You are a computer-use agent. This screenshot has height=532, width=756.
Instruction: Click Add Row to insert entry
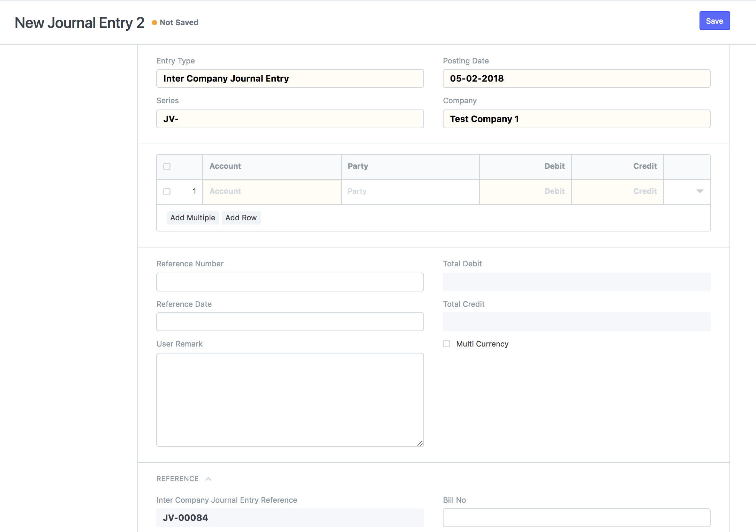241,217
